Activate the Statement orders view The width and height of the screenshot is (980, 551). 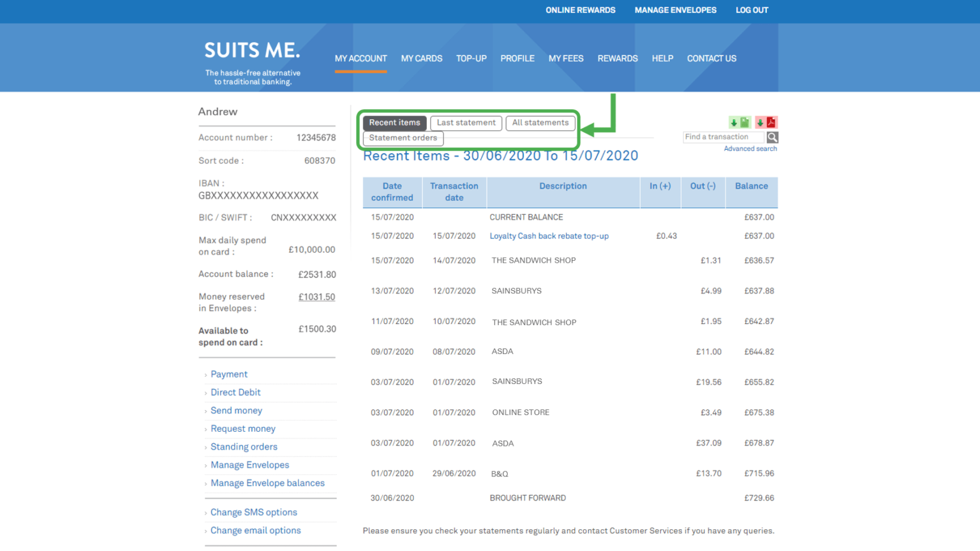pyautogui.click(x=403, y=138)
